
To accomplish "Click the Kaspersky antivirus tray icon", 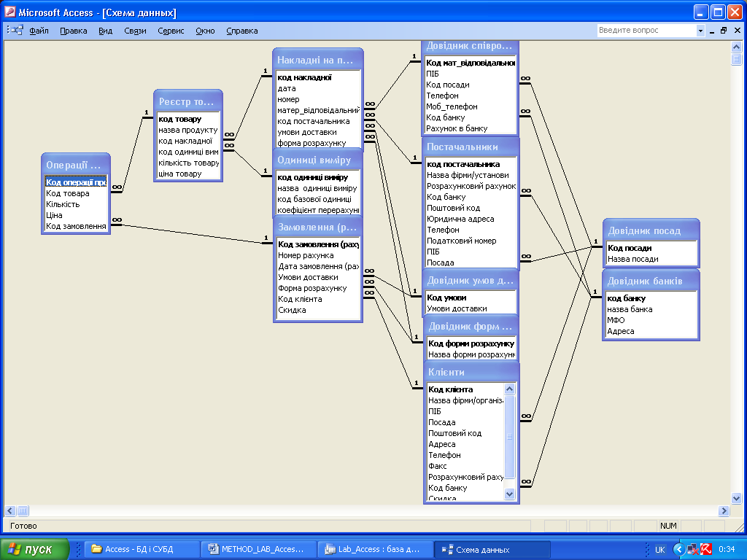I will [x=705, y=550].
